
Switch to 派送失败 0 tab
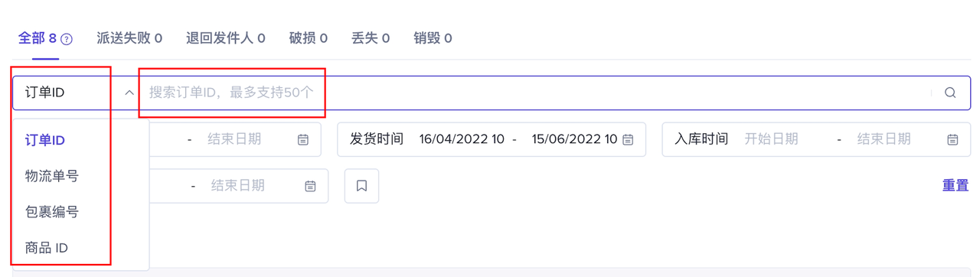tap(129, 37)
